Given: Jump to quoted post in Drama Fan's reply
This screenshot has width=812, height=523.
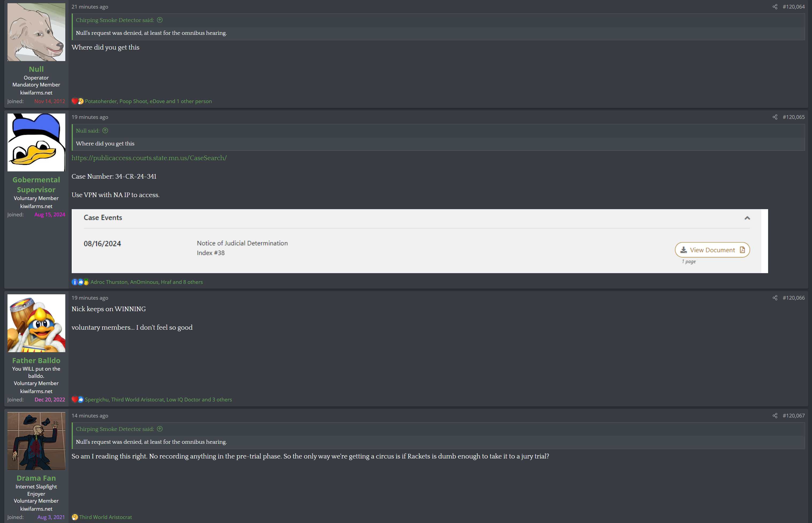Looking at the screenshot, I should [x=160, y=429].
